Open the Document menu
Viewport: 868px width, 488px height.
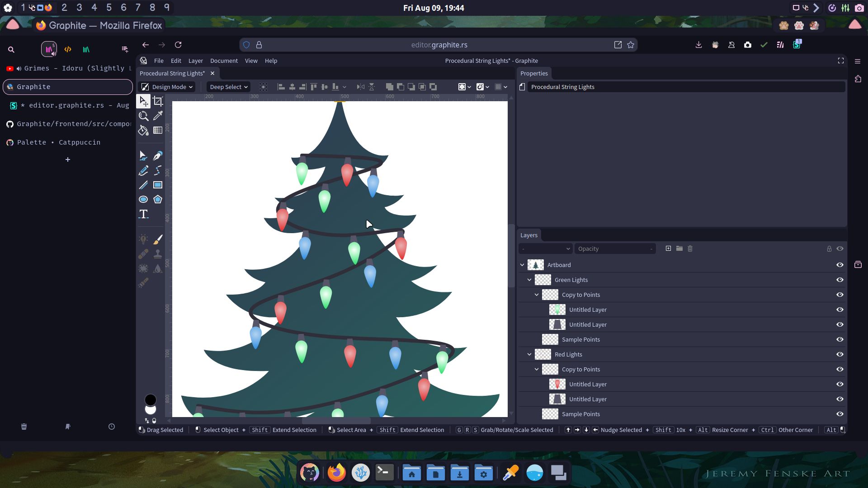click(x=224, y=60)
